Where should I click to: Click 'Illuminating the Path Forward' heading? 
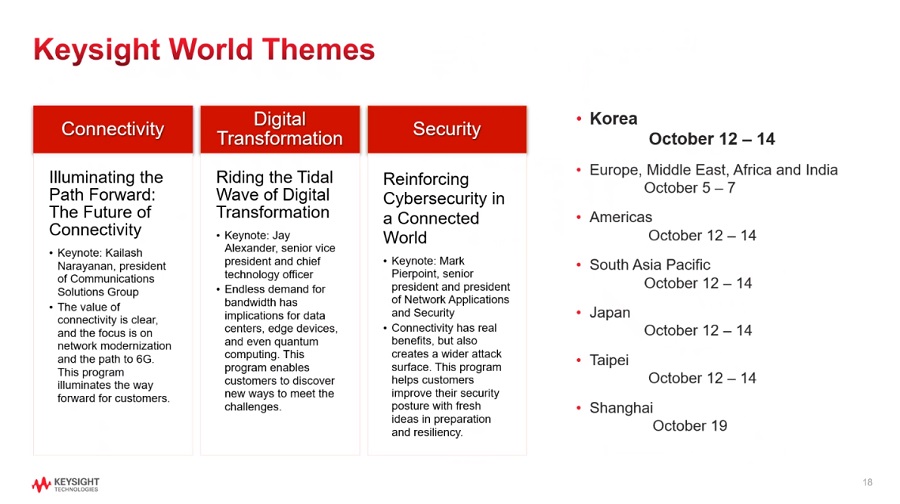[x=106, y=203]
